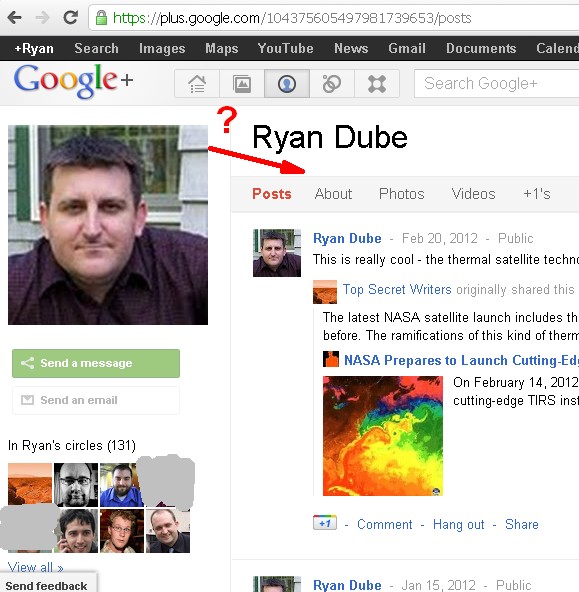Click the Mars landscape circle thumbnail

point(30,483)
